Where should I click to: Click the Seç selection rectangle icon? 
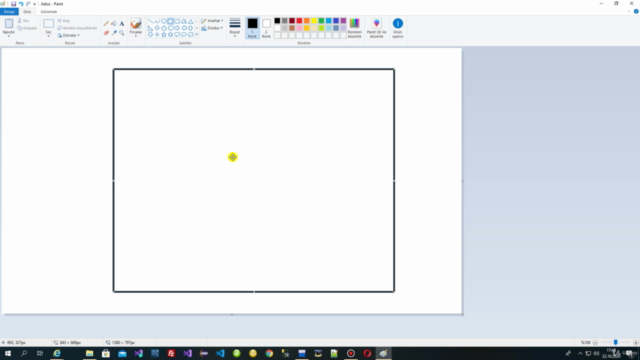[x=49, y=24]
